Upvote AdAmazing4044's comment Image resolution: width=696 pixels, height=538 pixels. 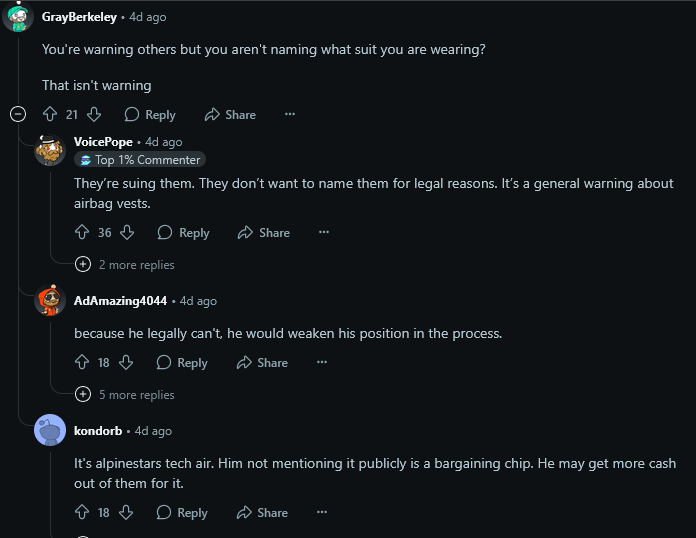click(x=82, y=362)
